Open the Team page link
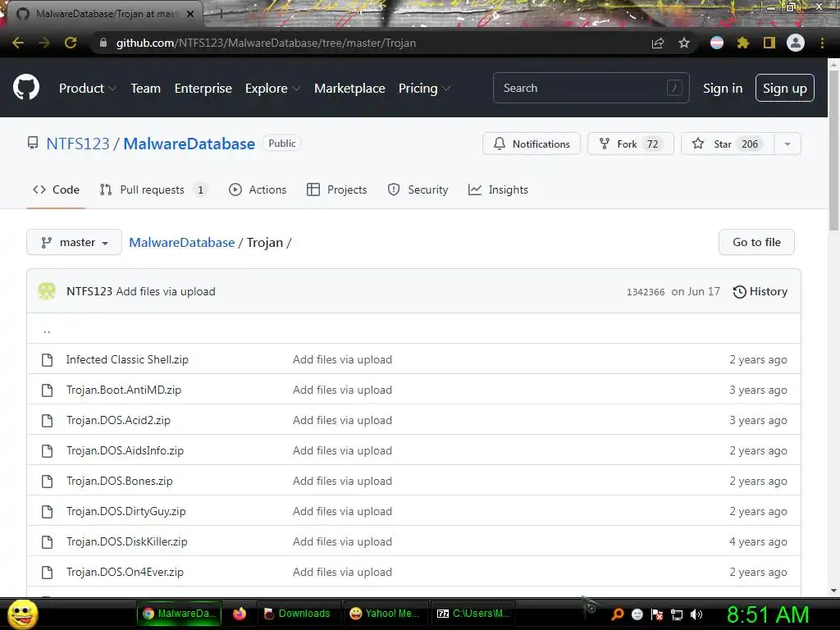Viewport: 840px width, 630px height. [146, 89]
